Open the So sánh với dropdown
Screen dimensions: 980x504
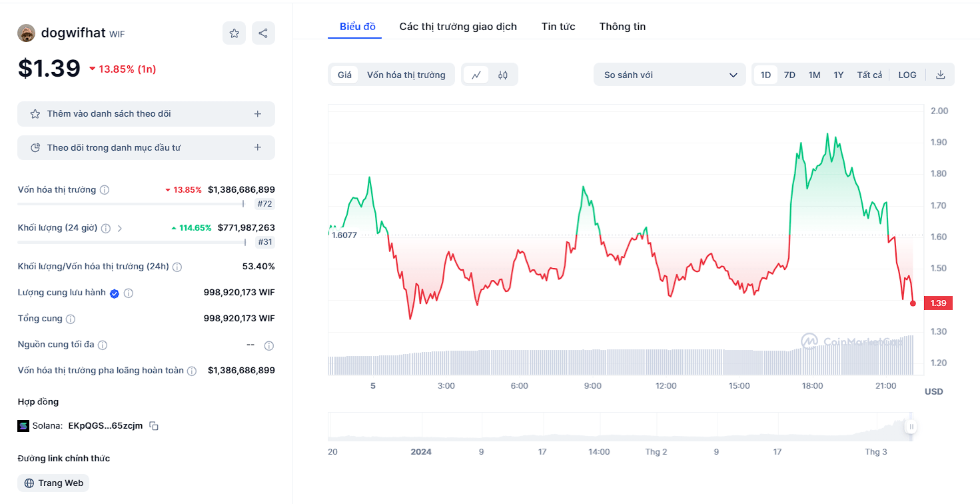pyautogui.click(x=670, y=75)
